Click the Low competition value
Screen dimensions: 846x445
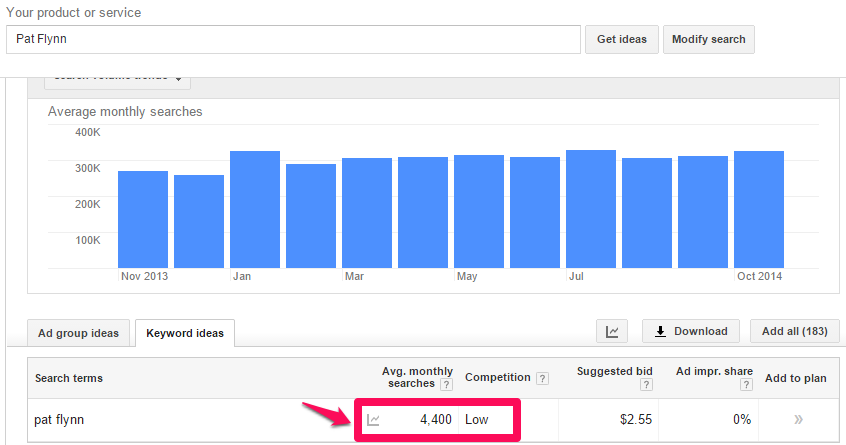(x=476, y=420)
